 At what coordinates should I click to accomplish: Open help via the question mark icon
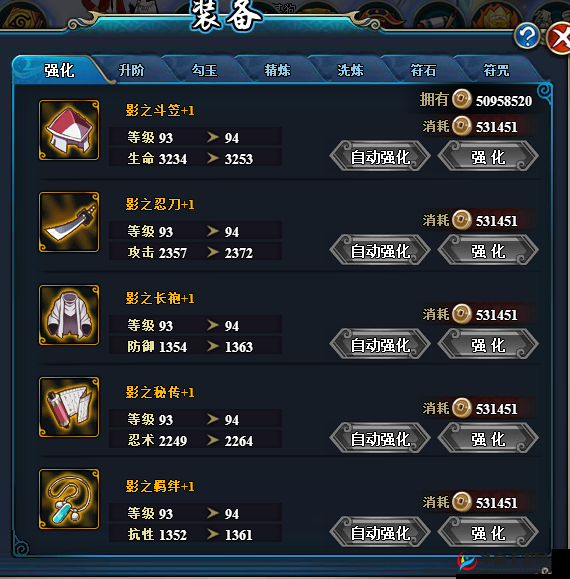pos(527,35)
